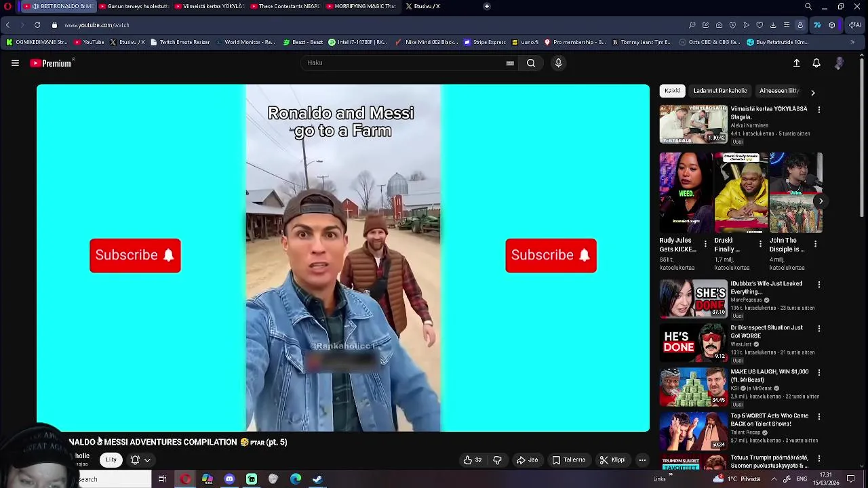Click right red Subscribe button in video
This screenshot has height=488, width=868.
pyautogui.click(x=551, y=255)
